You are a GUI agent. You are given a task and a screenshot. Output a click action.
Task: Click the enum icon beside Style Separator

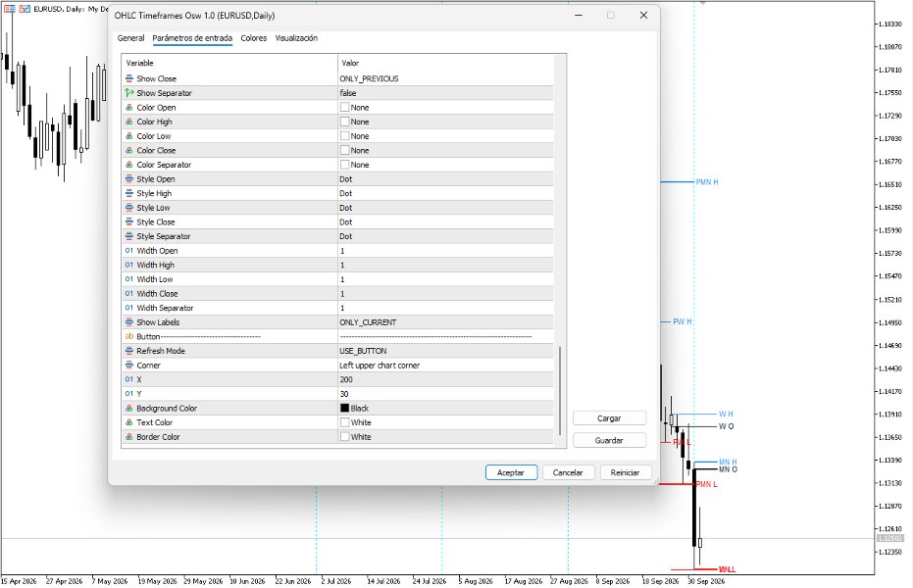(x=129, y=236)
